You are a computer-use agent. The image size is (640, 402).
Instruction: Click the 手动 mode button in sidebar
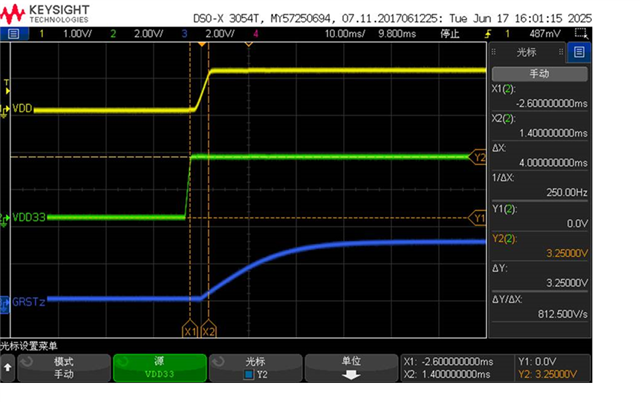point(540,74)
